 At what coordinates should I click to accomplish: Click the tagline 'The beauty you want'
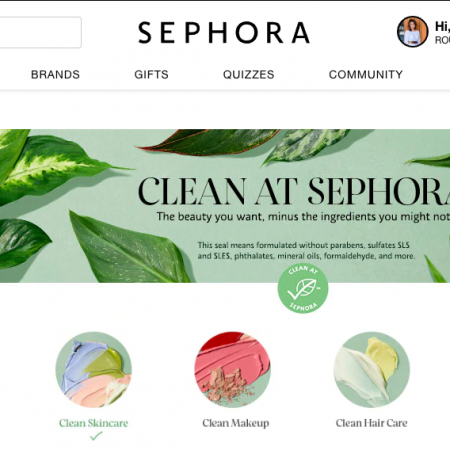(x=303, y=217)
